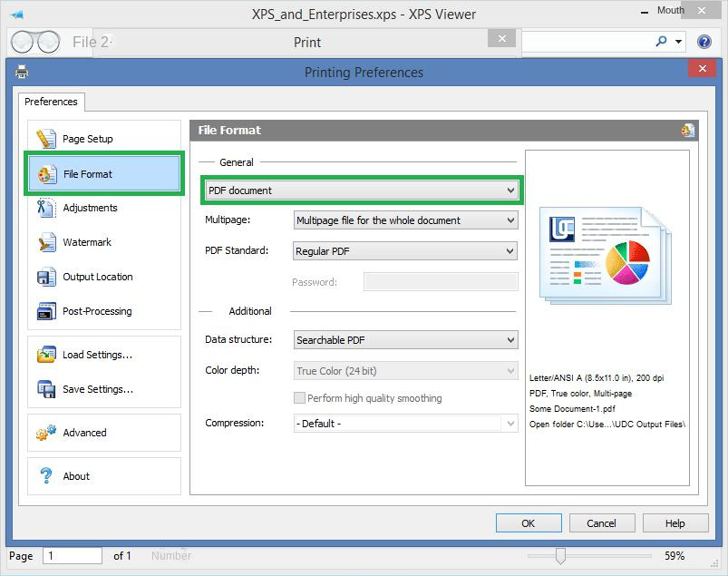
Task: Toggle Perform high quality smoothing checkbox
Action: coord(299,397)
